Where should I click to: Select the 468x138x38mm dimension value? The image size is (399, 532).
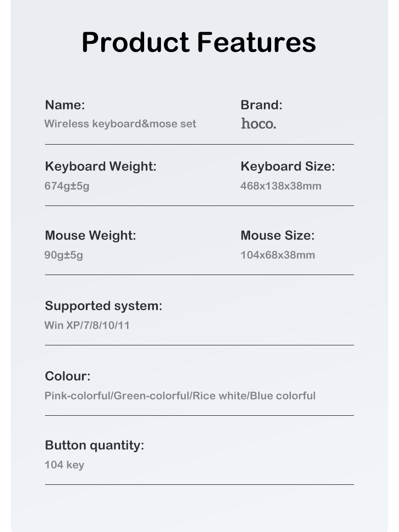(x=281, y=186)
